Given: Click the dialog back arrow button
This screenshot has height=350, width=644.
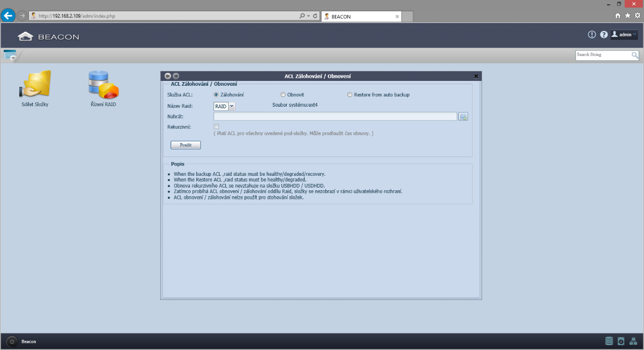Looking at the screenshot, I should 168,76.
